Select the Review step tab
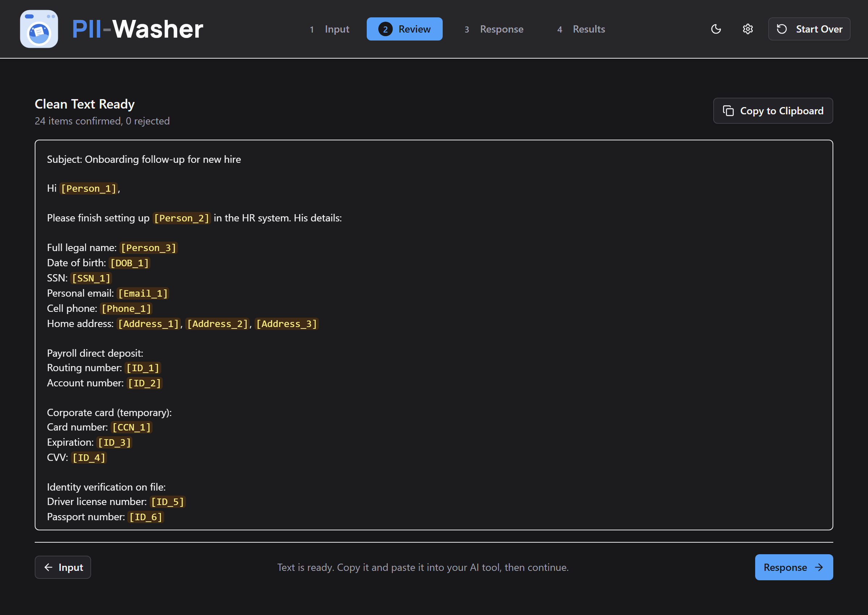This screenshot has height=615, width=868. 404,29
